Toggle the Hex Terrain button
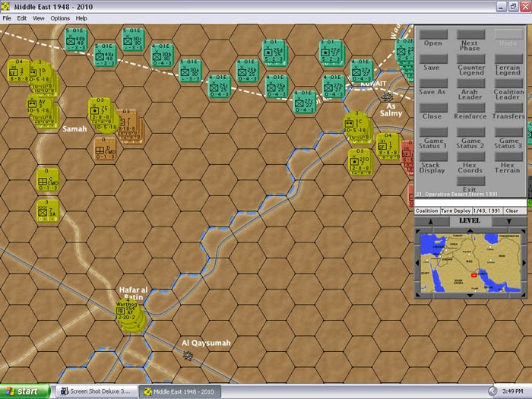The height and width of the screenshot is (399, 532). [x=508, y=157]
